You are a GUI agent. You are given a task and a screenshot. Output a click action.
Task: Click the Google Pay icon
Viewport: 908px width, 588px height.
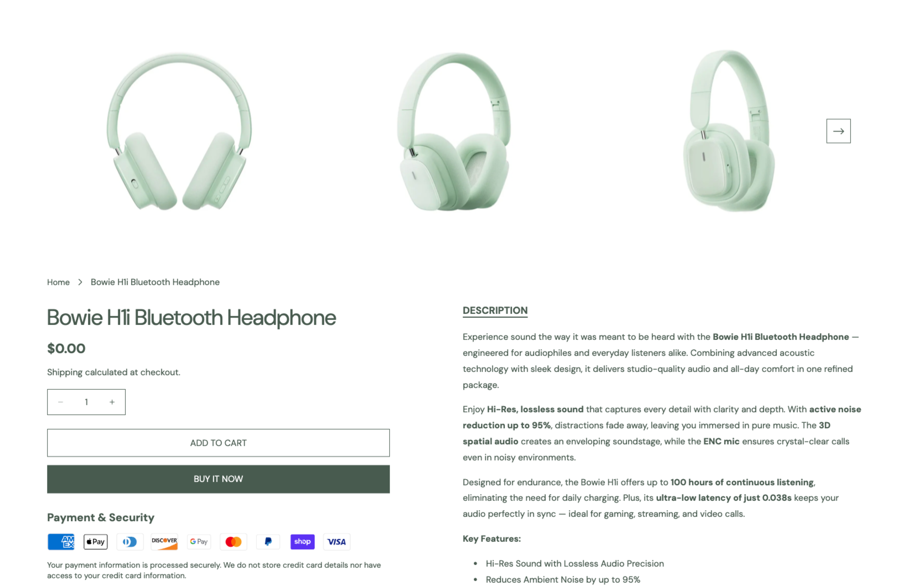[x=199, y=542]
